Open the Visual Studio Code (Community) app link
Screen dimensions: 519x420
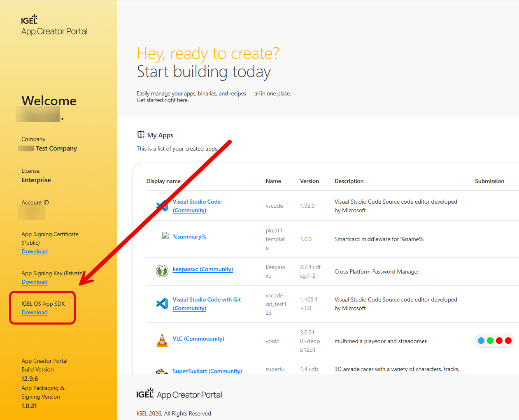(x=196, y=202)
